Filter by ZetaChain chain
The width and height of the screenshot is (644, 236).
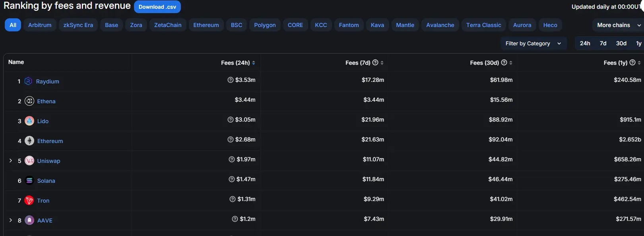(x=168, y=25)
